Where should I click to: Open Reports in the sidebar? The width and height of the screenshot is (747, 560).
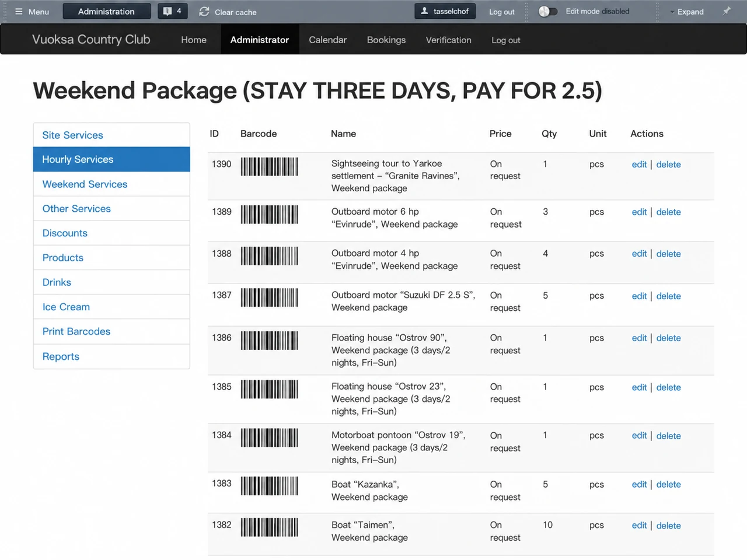pyautogui.click(x=111, y=356)
